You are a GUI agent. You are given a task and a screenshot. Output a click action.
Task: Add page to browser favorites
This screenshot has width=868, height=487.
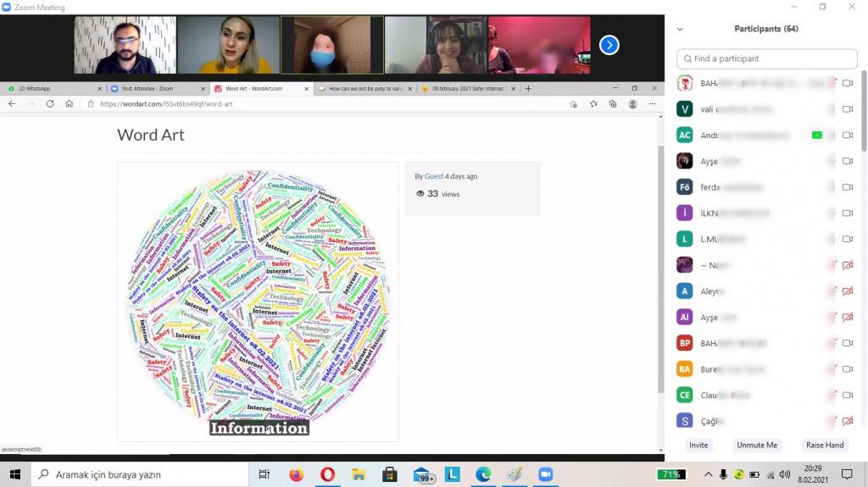tap(573, 104)
